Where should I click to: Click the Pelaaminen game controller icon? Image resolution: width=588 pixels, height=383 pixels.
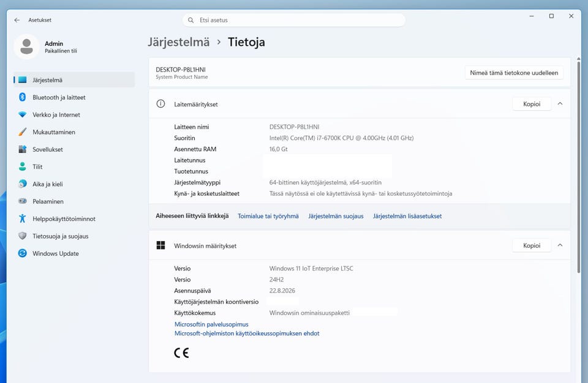tap(23, 201)
